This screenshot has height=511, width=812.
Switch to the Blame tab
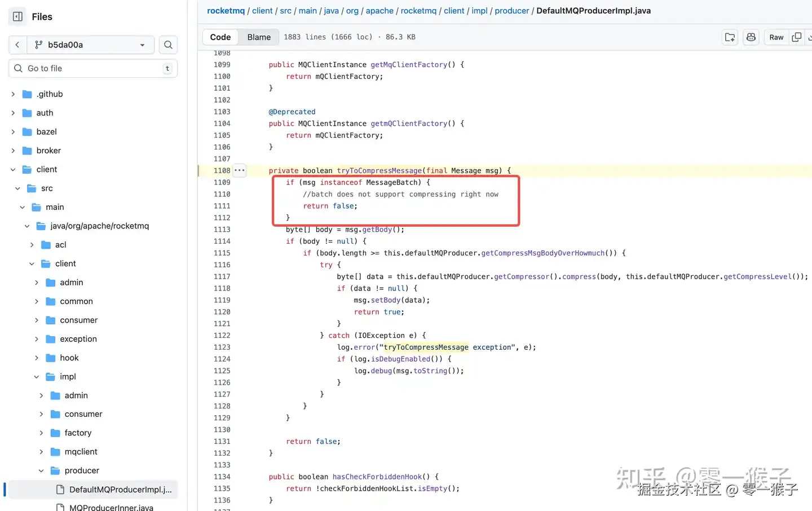(259, 37)
